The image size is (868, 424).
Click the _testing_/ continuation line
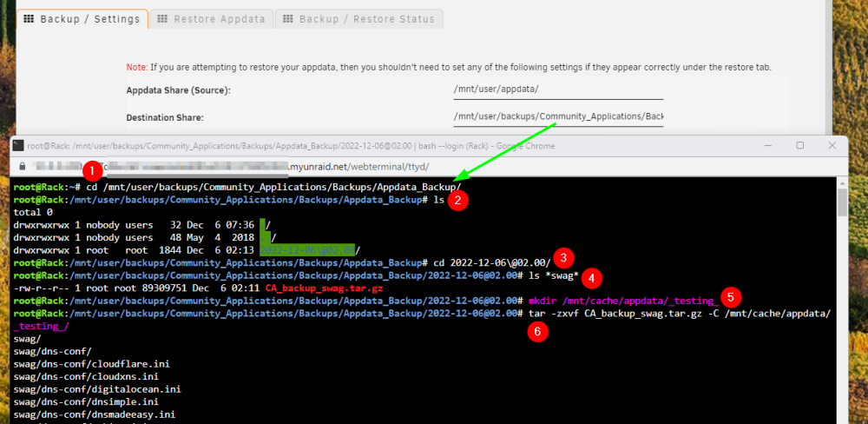pyautogui.click(x=42, y=326)
